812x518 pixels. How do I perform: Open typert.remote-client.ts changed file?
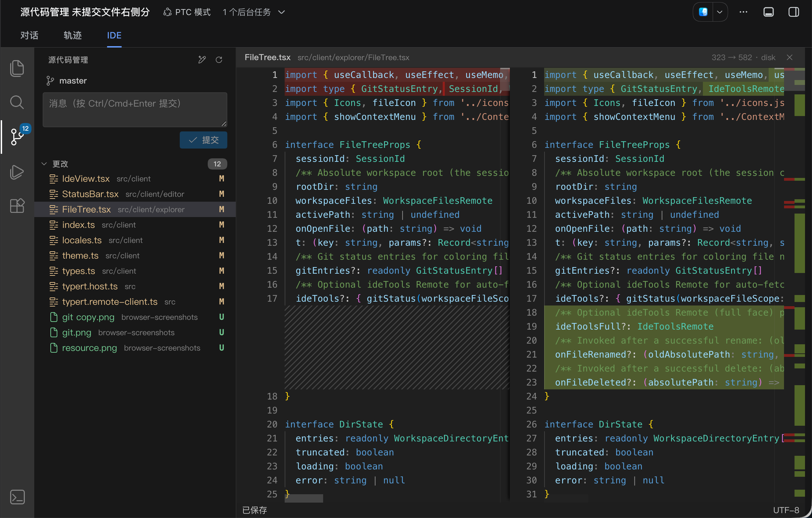pyautogui.click(x=135, y=302)
